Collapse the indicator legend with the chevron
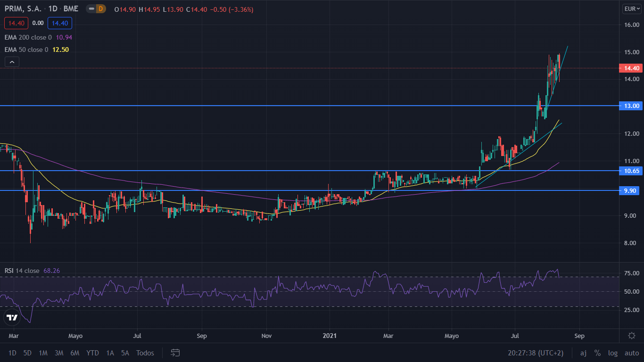The image size is (644, 362). click(12, 62)
